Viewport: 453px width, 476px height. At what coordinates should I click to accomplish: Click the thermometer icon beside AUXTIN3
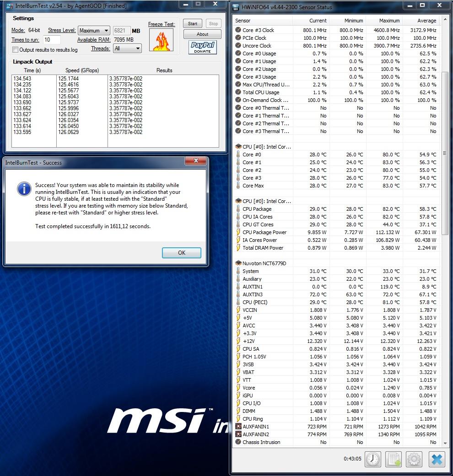tap(238, 294)
